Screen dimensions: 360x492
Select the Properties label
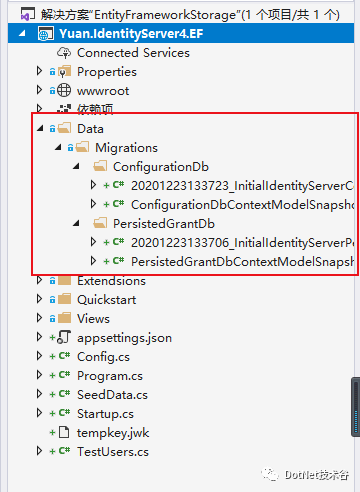click(107, 72)
